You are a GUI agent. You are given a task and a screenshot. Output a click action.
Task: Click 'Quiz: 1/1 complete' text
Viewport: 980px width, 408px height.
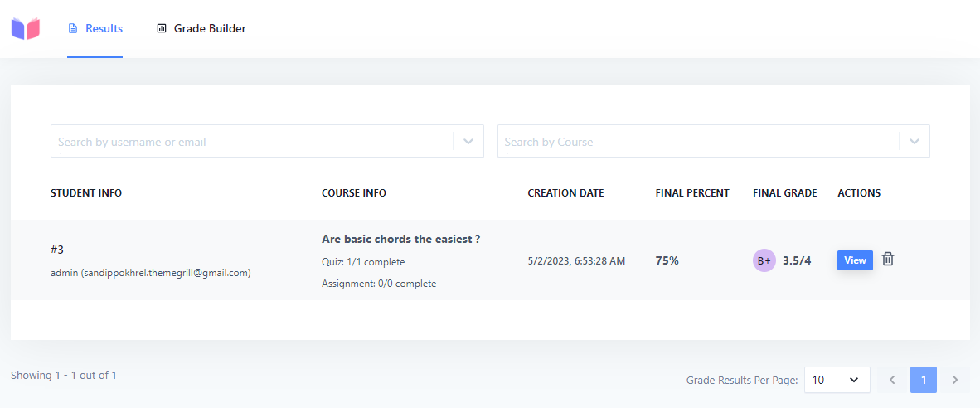(363, 262)
